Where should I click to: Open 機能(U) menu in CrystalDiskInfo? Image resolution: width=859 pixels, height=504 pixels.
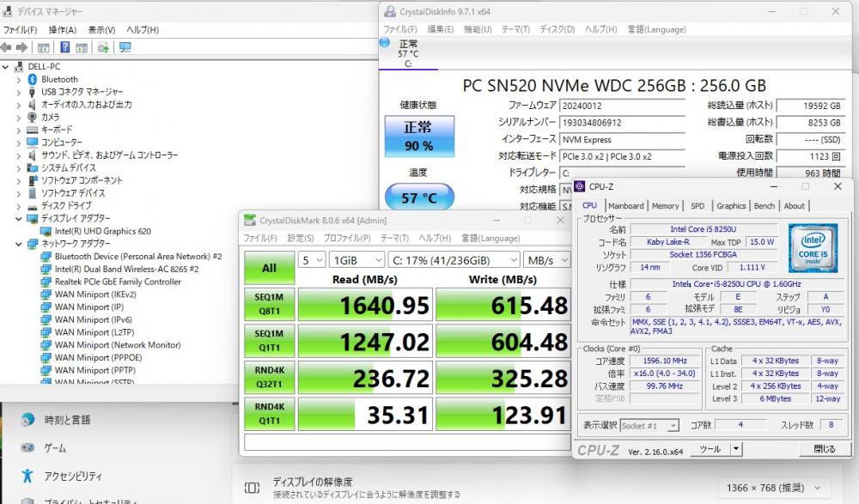click(x=478, y=29)
